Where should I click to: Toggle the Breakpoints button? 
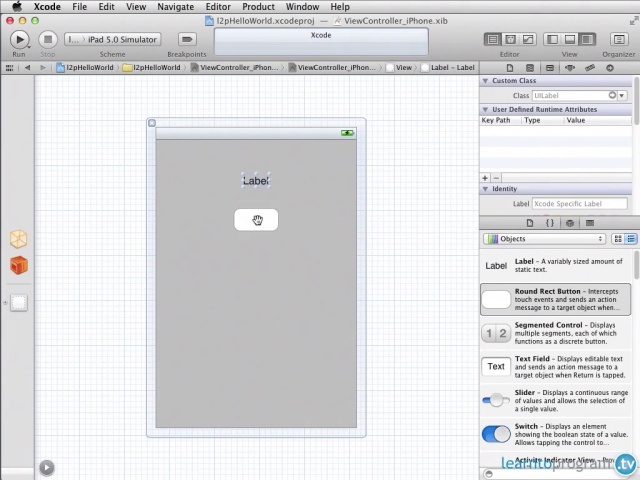tap(186, 39)
